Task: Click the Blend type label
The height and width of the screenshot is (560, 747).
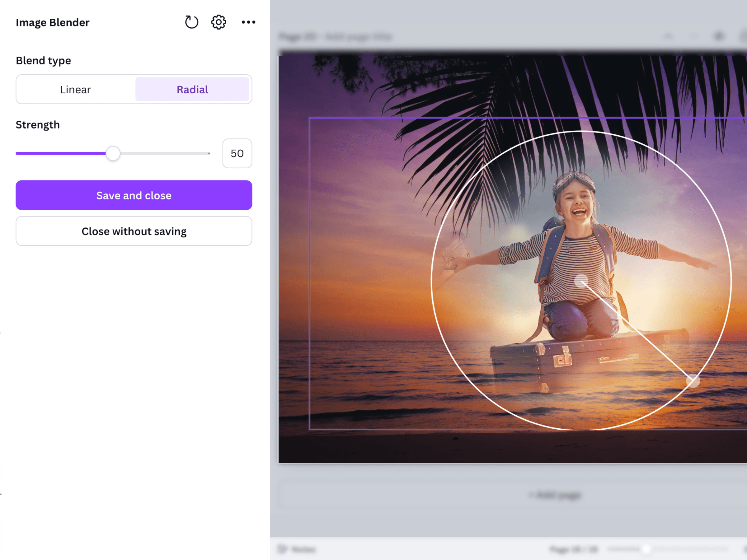Action: tap(44, 60)
